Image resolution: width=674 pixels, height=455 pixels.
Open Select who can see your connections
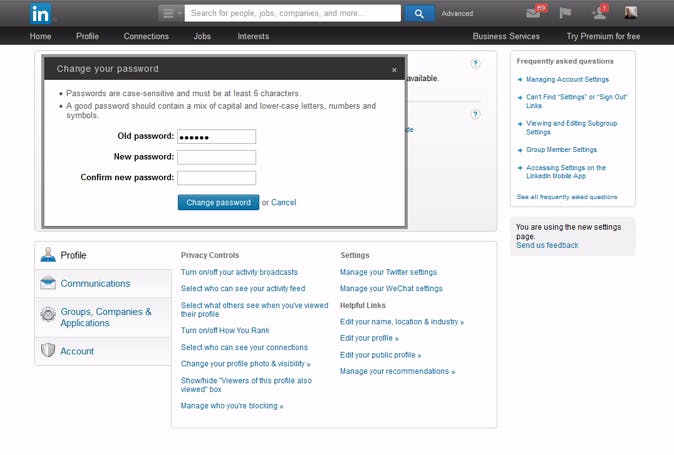tap(244, 347)
